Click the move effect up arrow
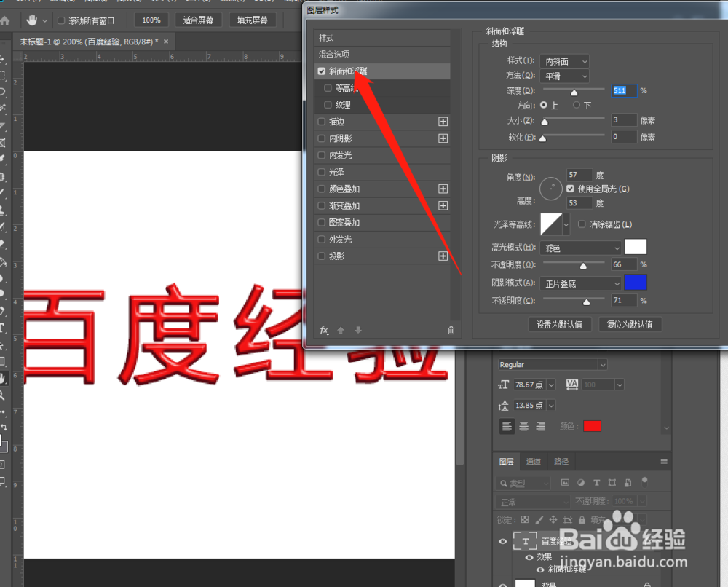 tap(341, 330)
